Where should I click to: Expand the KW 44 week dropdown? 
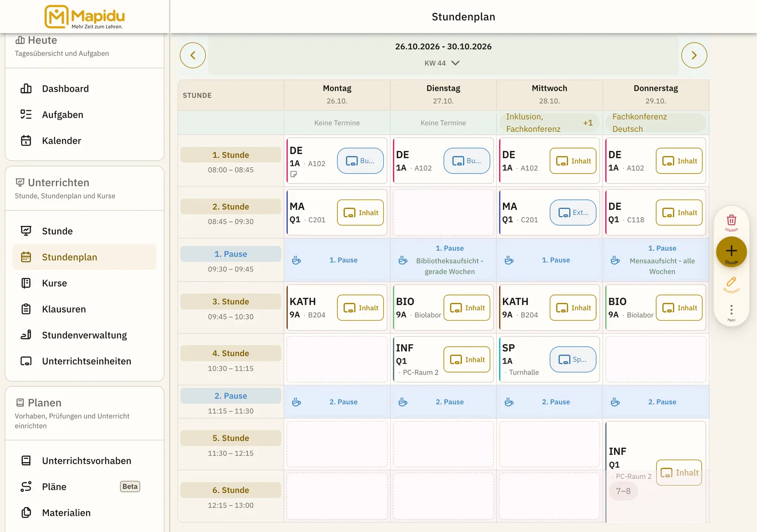(x=442, y=63)
